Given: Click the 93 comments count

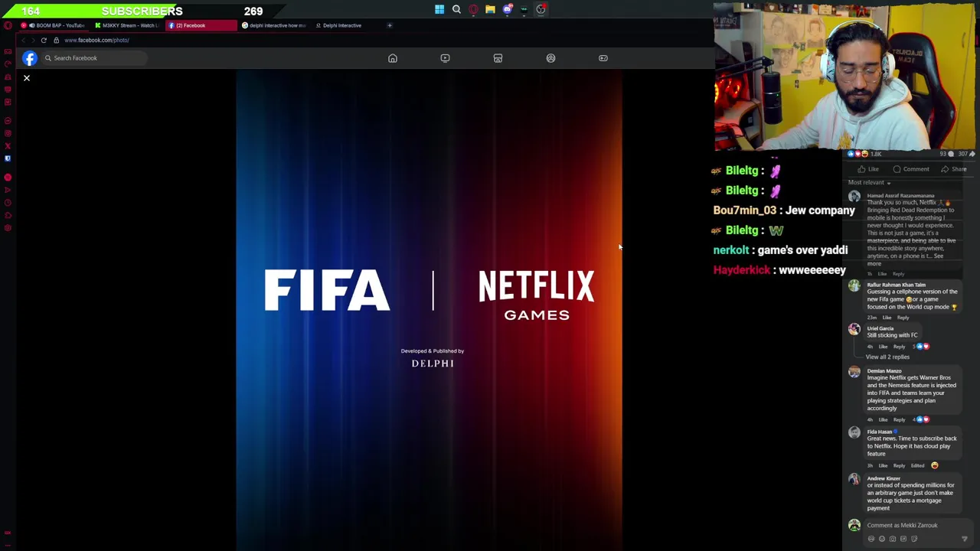Looking at the screenshot, I should coord(946,154).
